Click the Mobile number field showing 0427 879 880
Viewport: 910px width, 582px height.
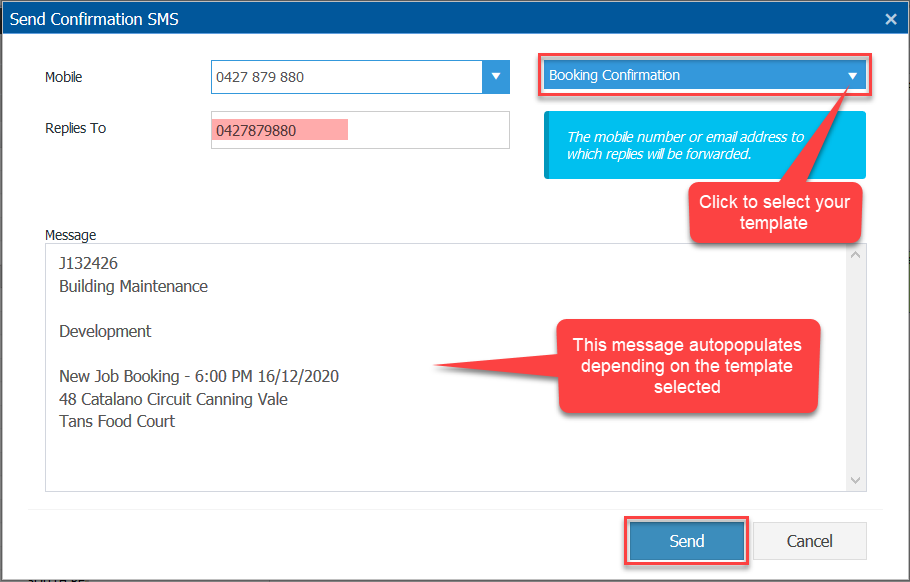pos(346,77)
